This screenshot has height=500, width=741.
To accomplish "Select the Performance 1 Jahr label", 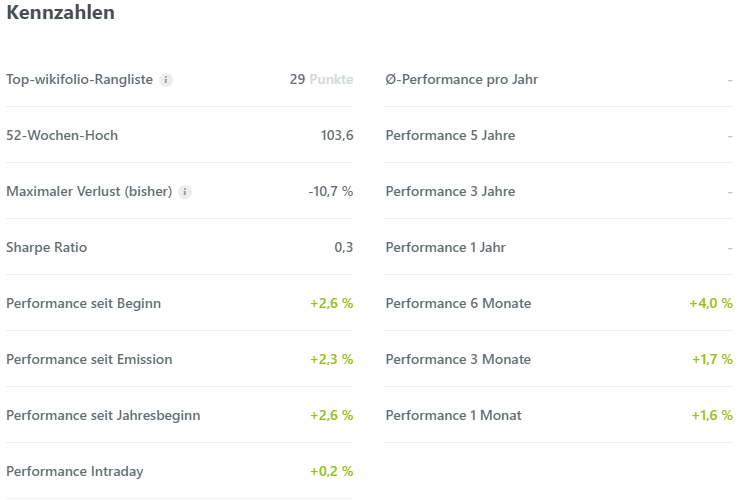I will click(x=446, y=248).
